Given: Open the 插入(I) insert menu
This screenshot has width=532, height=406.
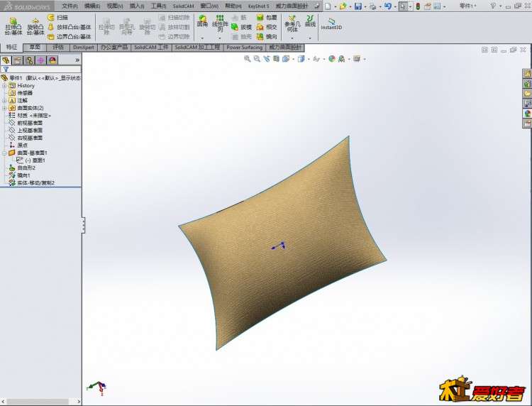Looking at the screenshot, I should coord(137,6).
